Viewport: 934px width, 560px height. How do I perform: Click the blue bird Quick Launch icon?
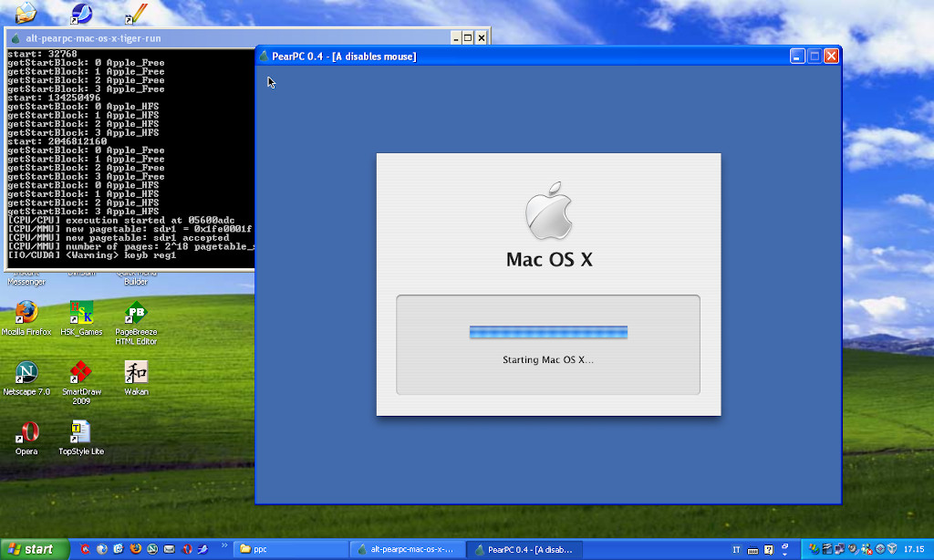(x=203, y=549)
